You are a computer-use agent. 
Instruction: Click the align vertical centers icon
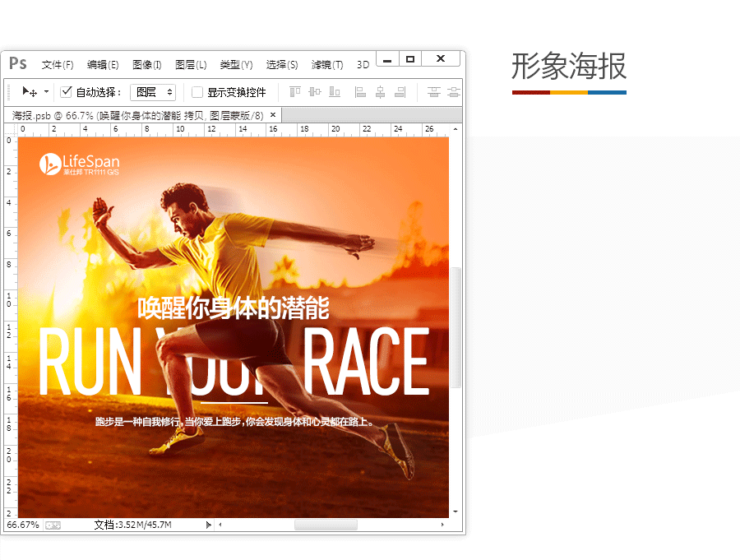tap(315, 91)
